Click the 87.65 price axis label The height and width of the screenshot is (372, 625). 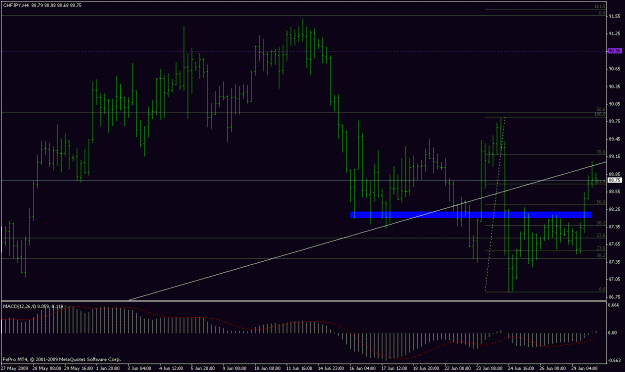point(614,244)
